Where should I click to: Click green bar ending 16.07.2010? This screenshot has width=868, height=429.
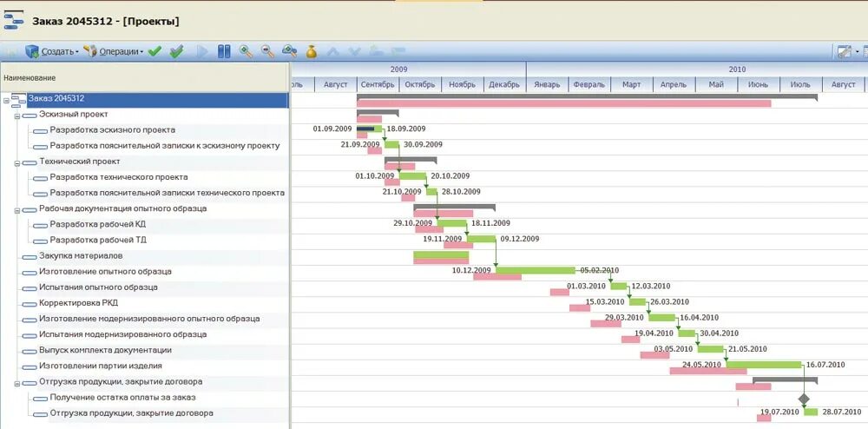(764, 364)
